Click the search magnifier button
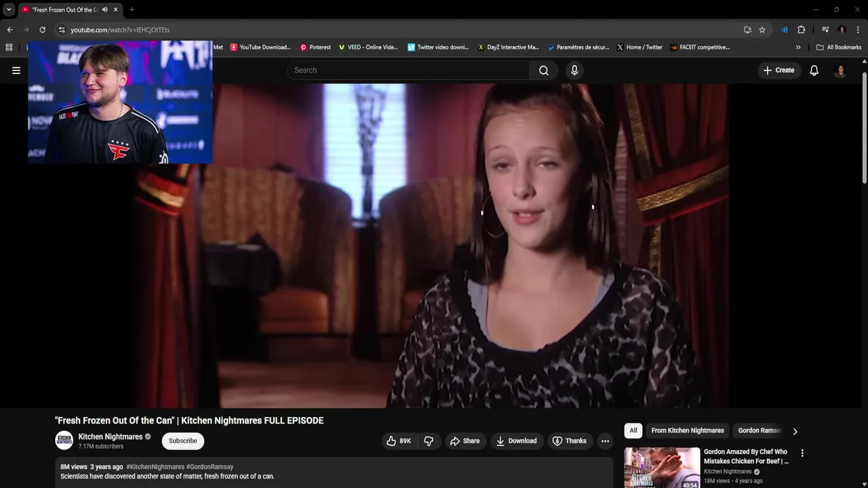The height and width of the screenshot is (488, 868). tap(544, 70)
